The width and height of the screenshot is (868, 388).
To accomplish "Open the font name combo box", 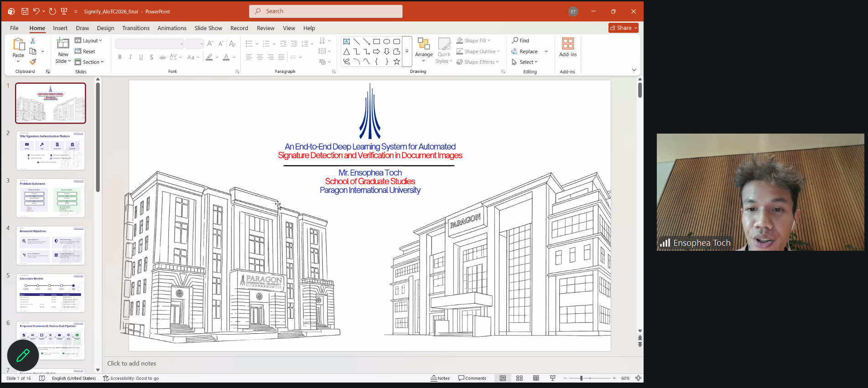I will click(150, 44).
